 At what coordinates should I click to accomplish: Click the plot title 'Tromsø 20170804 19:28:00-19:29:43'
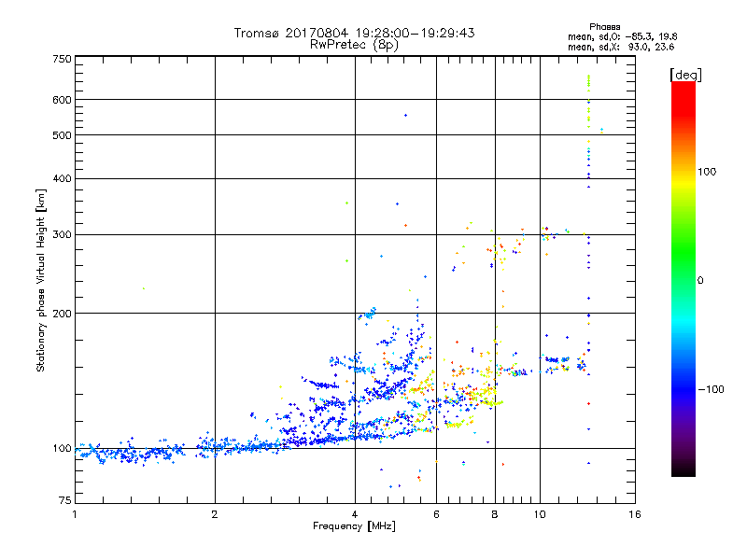pyautogui.click(x=354, y=33)
